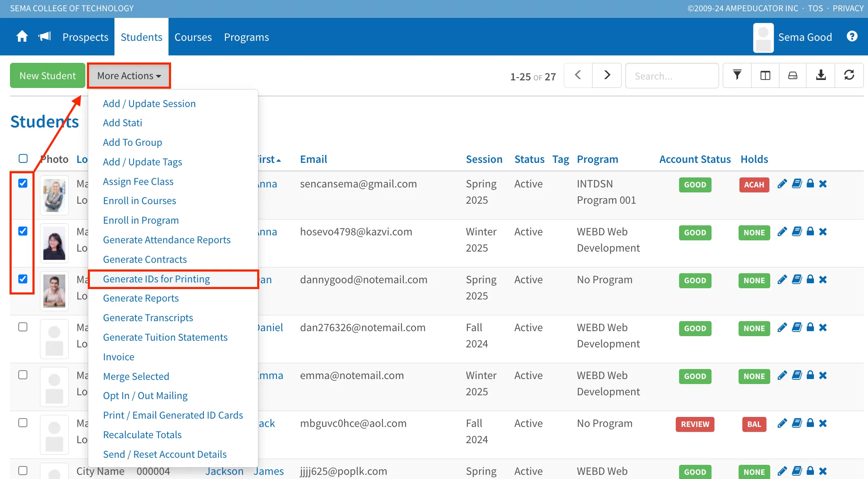
Task: Go to previous page of students
Action: 578,75
